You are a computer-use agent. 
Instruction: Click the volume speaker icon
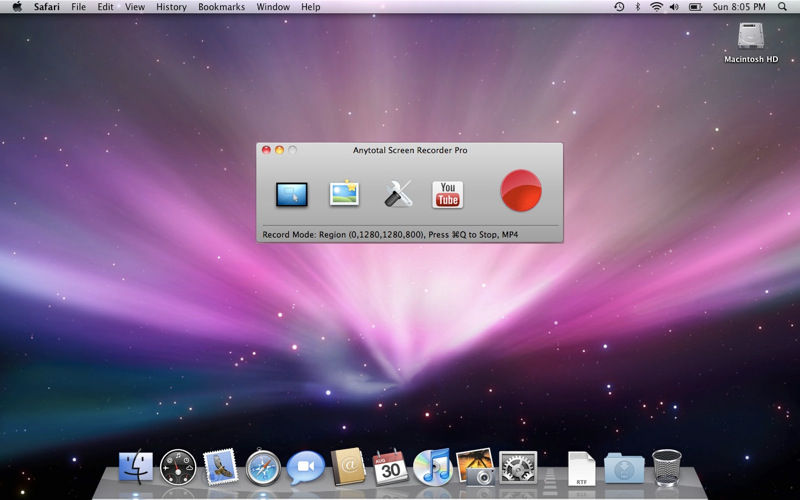pyautogui.click(x=674, y=7)
